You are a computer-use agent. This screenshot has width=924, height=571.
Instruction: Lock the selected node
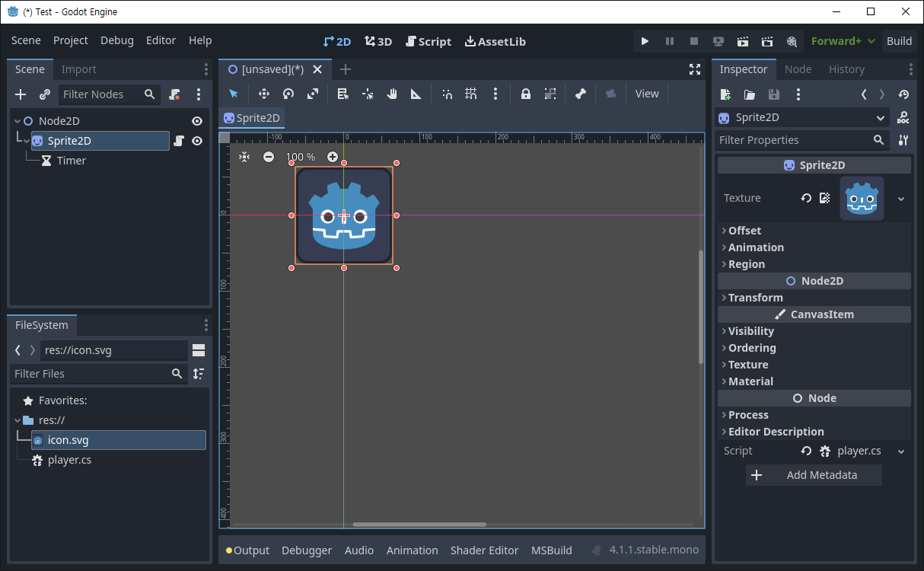coord(526,94)
